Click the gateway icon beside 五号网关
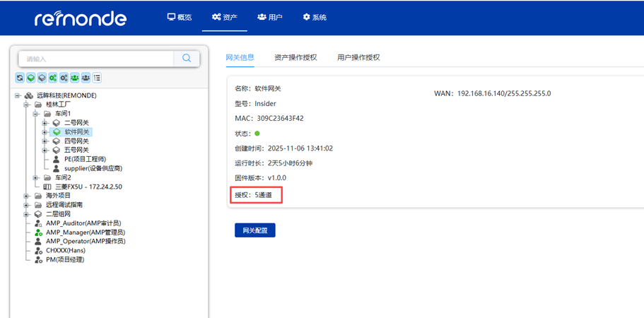The image size is (644, 318). coord(57,150)
